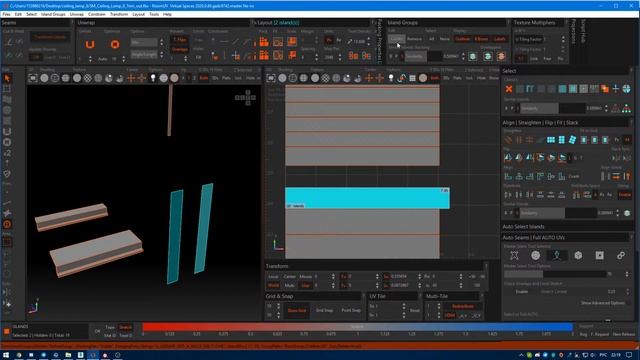The height and width of the screenshot is (360, 640).
Task: Click the Reset button in UV Tile
Action: 415,311
